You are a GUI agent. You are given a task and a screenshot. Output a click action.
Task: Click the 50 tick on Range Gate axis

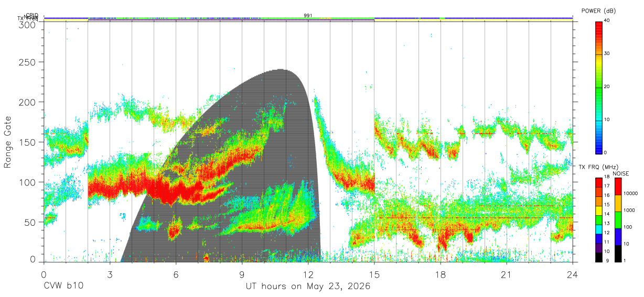tap(30, 222)
